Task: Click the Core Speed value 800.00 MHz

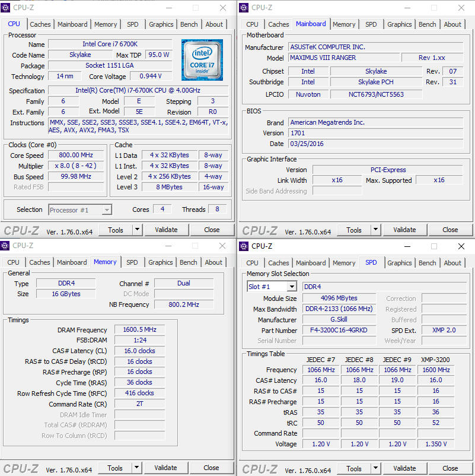Action: click(76, 155)
